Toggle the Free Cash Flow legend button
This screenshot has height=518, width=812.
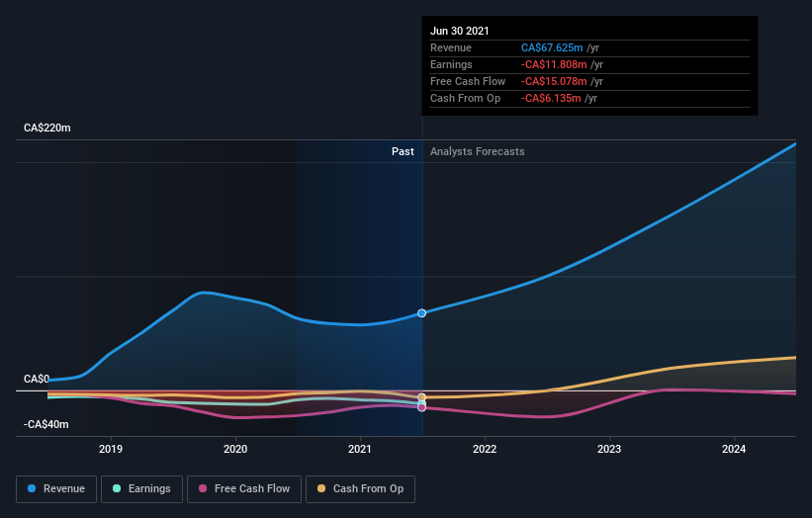point(244,489)
